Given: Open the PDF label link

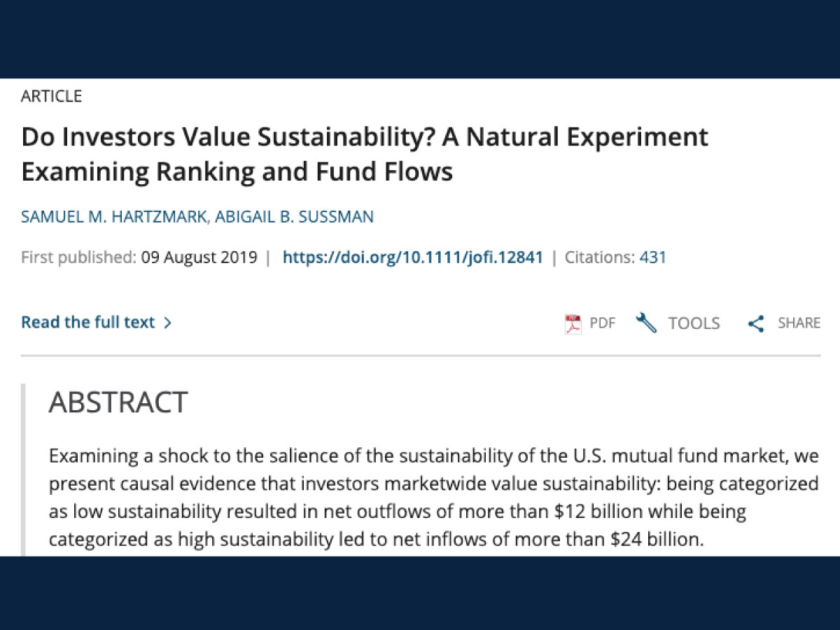Looking at the screenshot, I should (602, 323).
